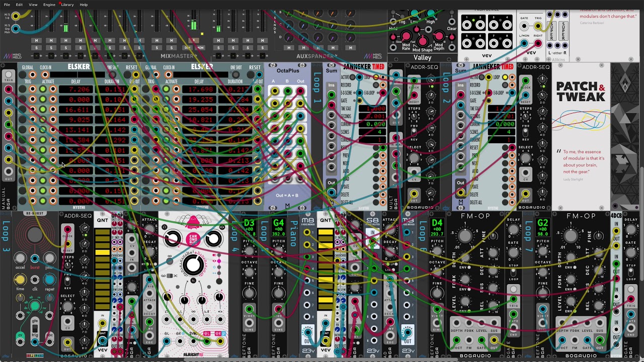Click the top IN jack on 4DCB module

(x=616, y=231)
